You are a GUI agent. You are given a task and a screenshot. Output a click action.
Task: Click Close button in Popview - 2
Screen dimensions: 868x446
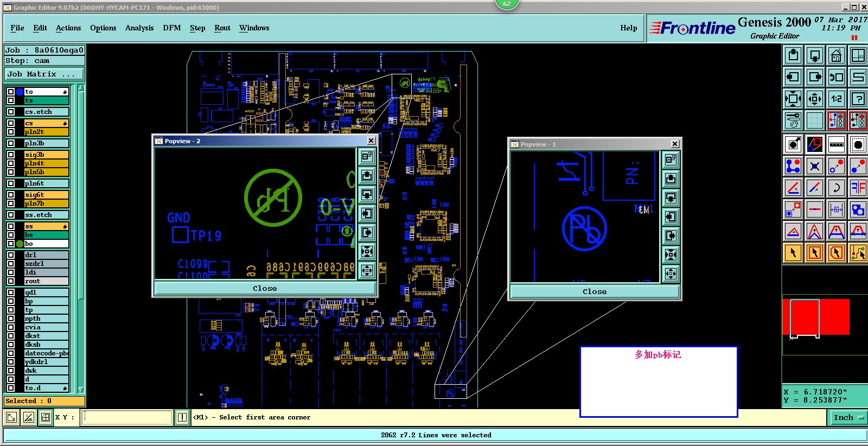265,288
